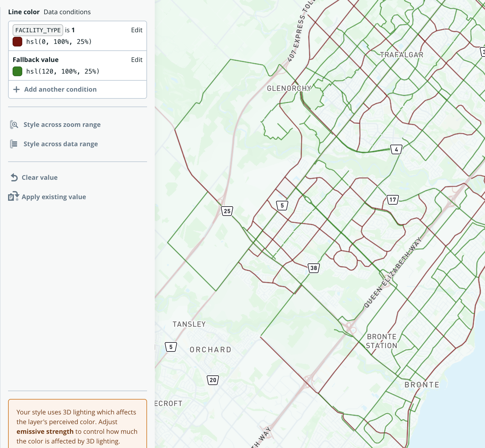Select the FACILITY_TYPE field tag

(x=38, y=30)
